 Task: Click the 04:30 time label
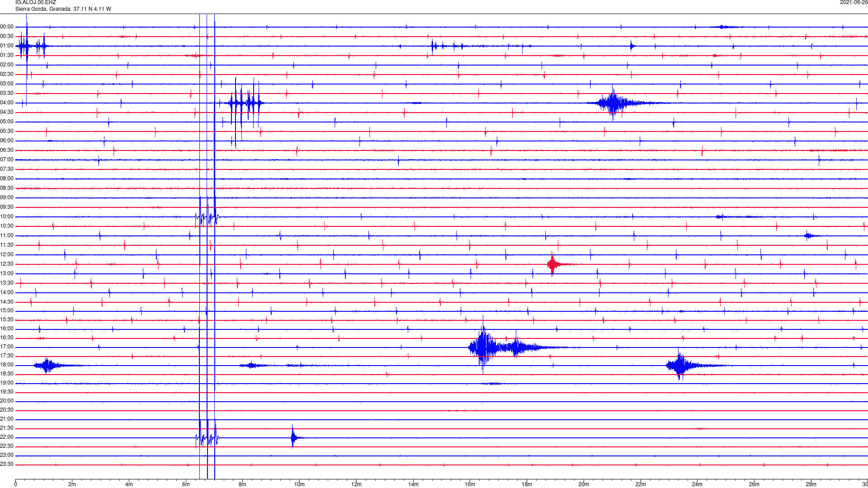coord(7,113)
